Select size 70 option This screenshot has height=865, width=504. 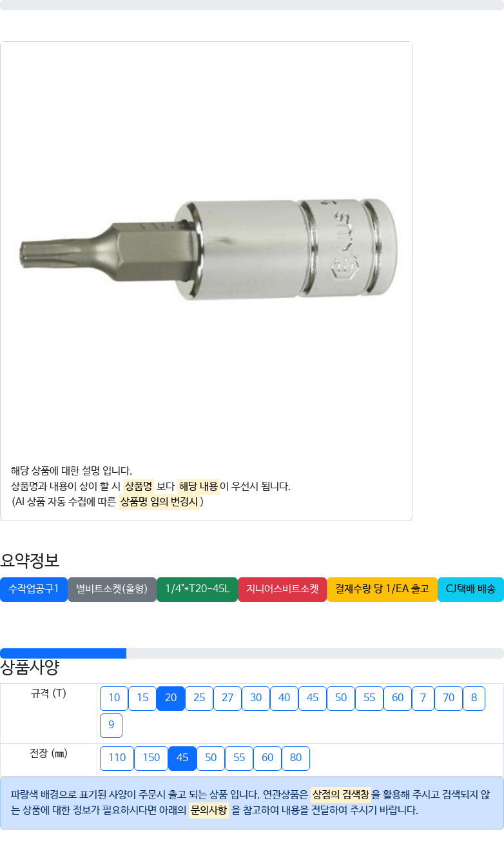coord(449,698)
